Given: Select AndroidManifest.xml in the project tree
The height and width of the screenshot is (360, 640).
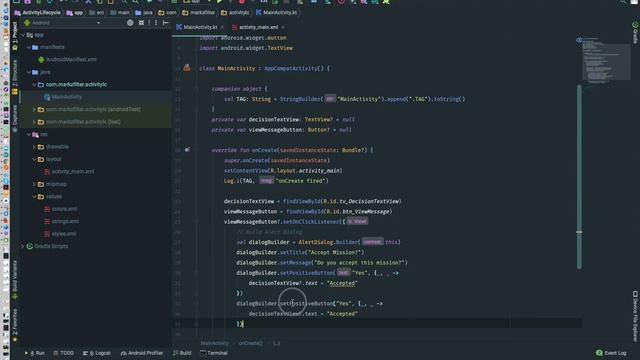Looking at the screenshot, I should [x=71, y=60].
